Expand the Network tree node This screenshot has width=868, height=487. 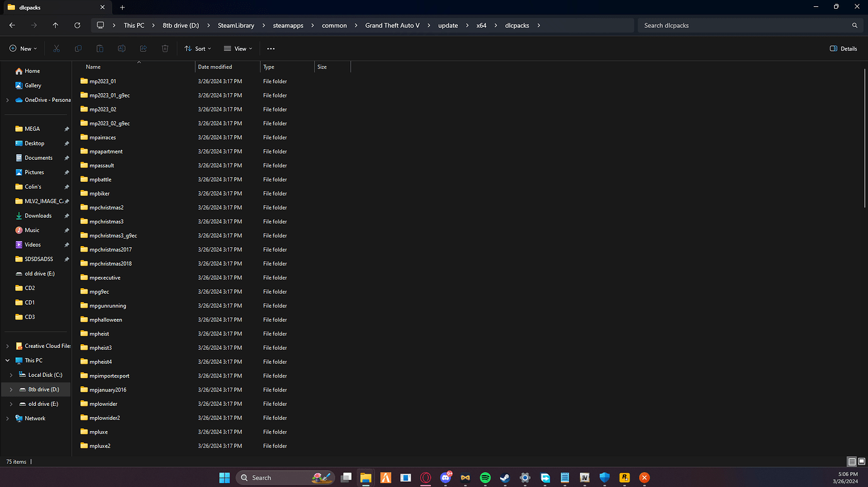(8, 418)
